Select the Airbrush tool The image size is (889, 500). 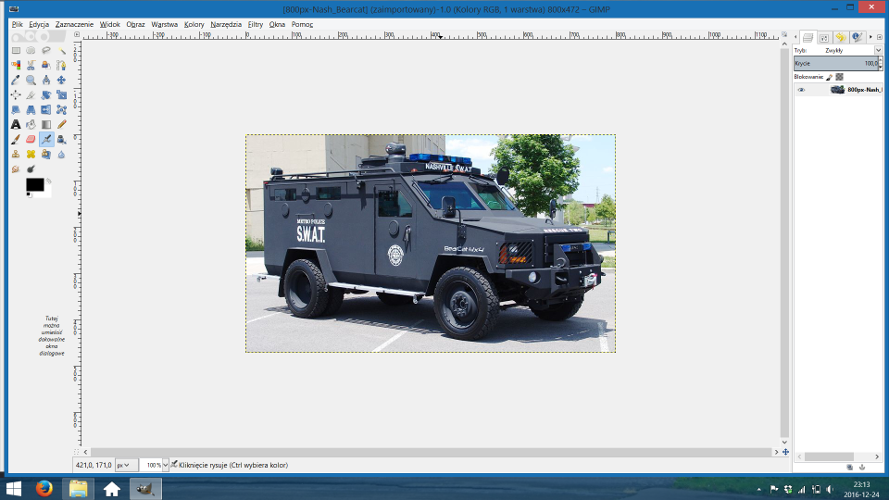pos(46,139)
